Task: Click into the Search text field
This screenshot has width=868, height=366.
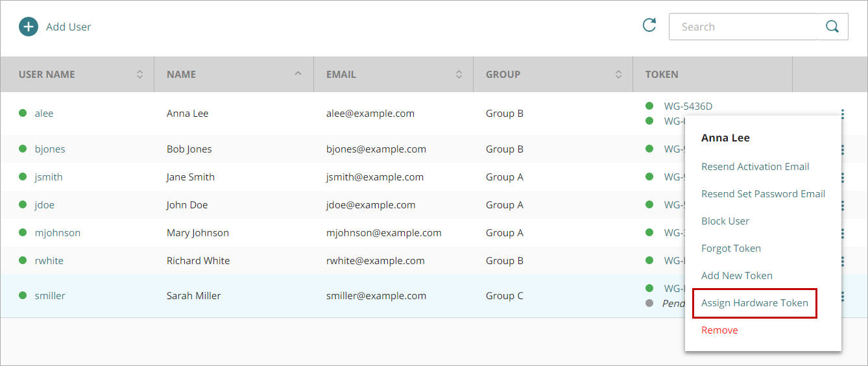Action: (x=743, y=27)
